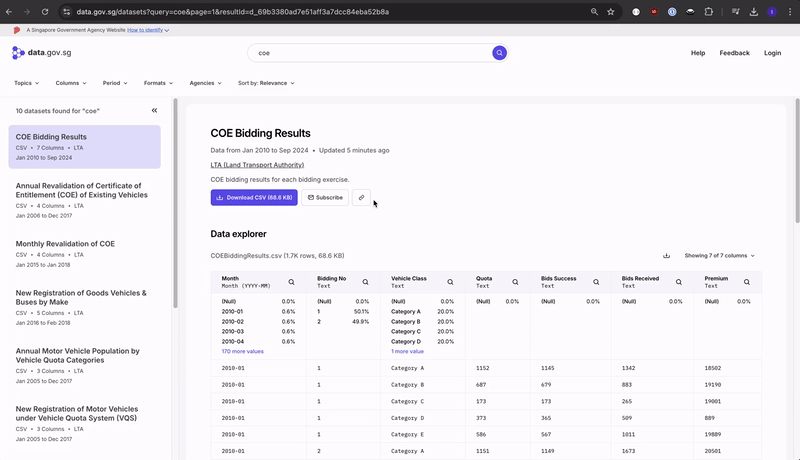The width and height of the screenshot is (800, 460).
Task: Collapse the dataset results sidebar
Action: coord(154,110)
